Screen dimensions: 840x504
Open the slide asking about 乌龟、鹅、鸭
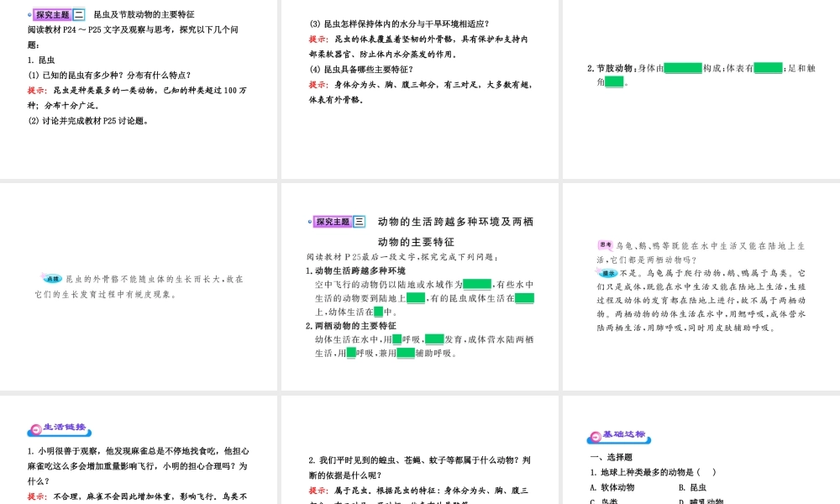click(x=701, y=286)
